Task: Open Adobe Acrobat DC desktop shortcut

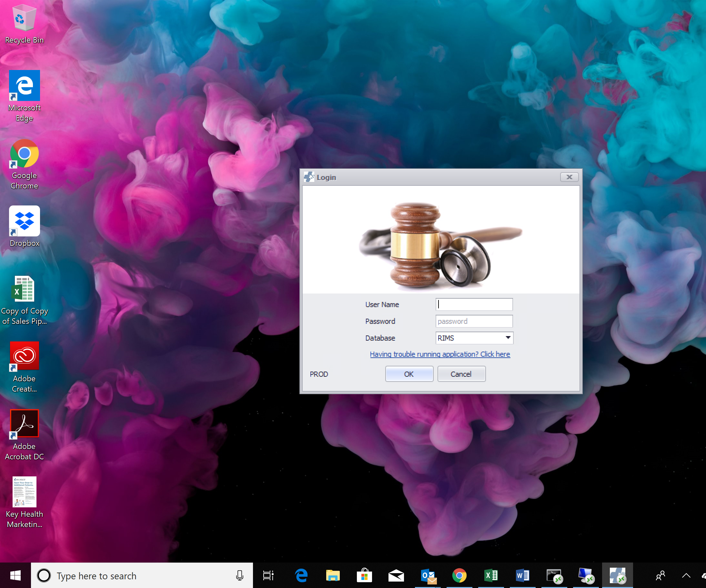Action: pos(24,424)
